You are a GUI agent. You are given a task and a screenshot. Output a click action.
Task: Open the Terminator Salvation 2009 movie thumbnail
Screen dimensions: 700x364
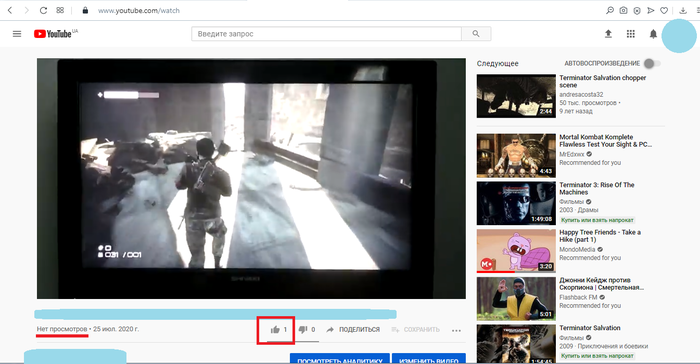point(516,344)
